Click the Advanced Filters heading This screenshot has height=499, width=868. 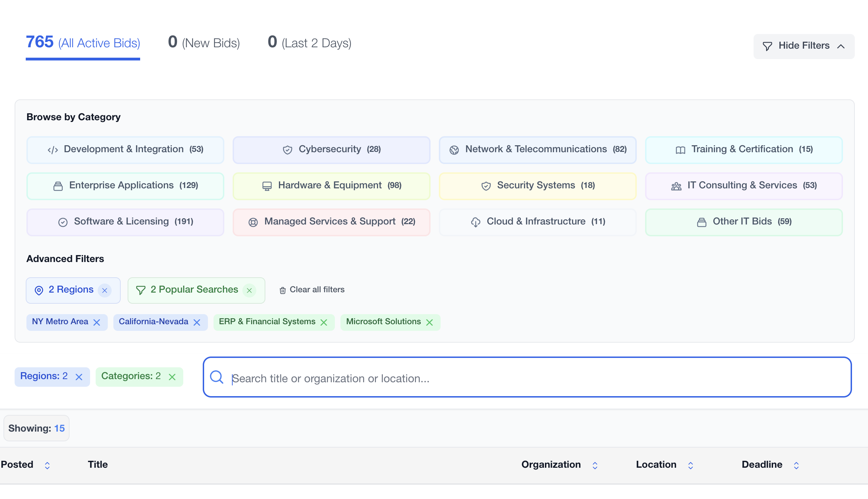pos(65,259)
